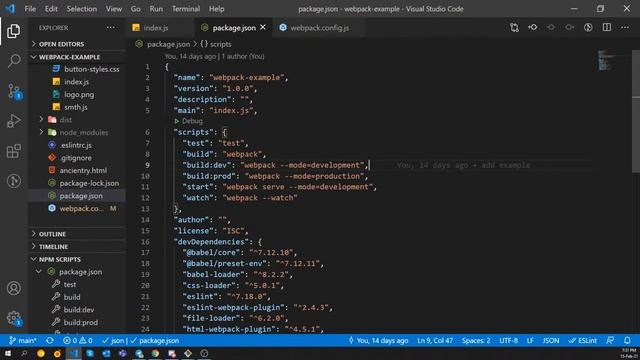The width and height of the screenshot is (640, 360).
Task: Open the Terminal menu
Action: pos(186,9)
